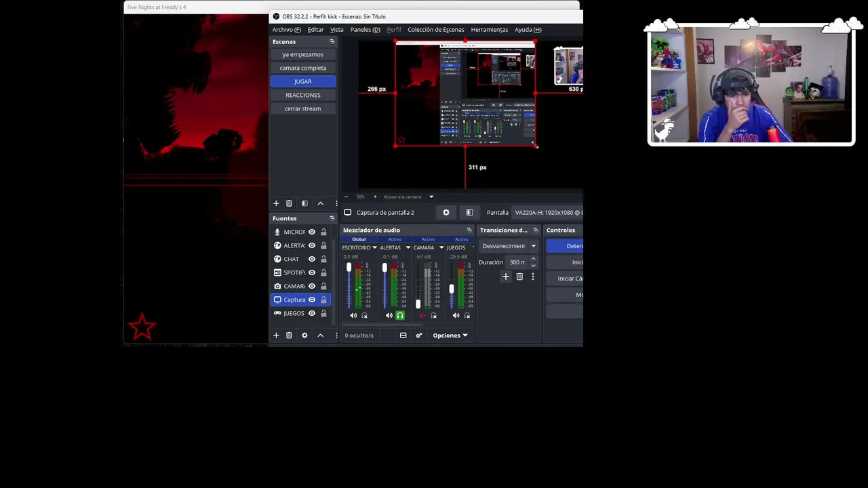Screen dimensions: 868x488
Task: Zoom in the preview with plus icon
Action: [x=375, y=197]
